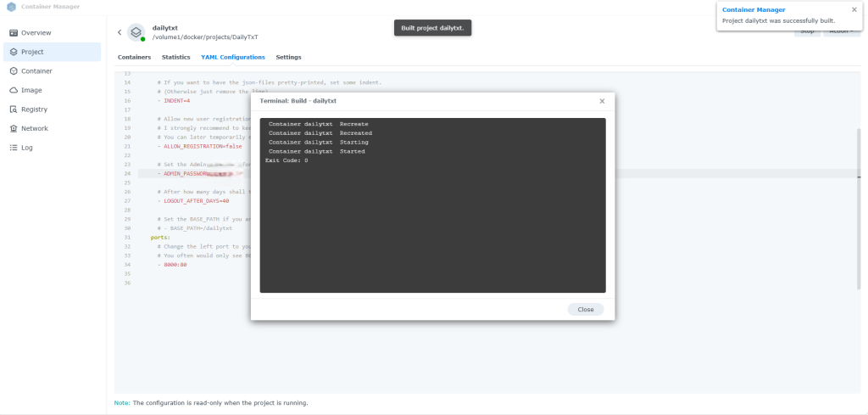
Task: Click the Network house icon
Action: tap(14, 128)
